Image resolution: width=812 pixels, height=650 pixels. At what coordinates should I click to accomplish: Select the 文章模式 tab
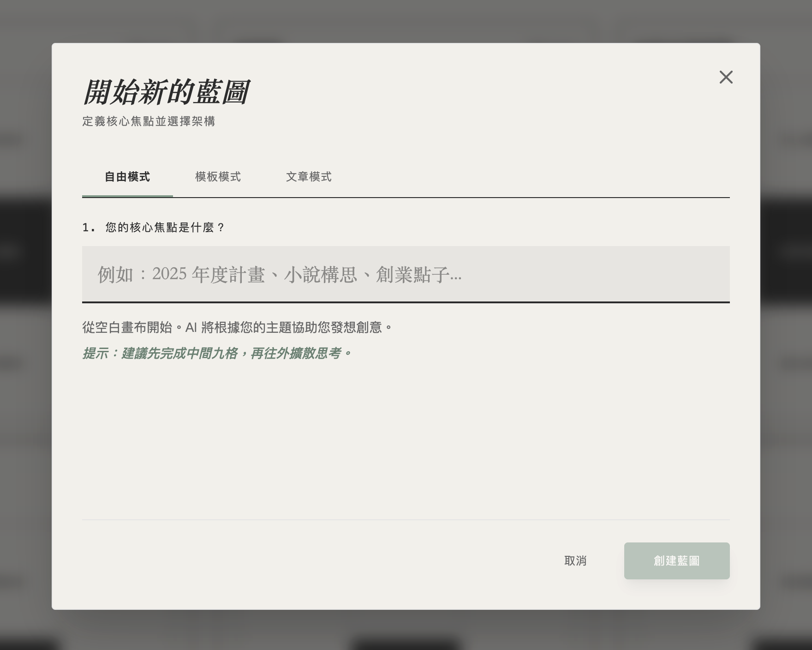(x=309, y=177)
